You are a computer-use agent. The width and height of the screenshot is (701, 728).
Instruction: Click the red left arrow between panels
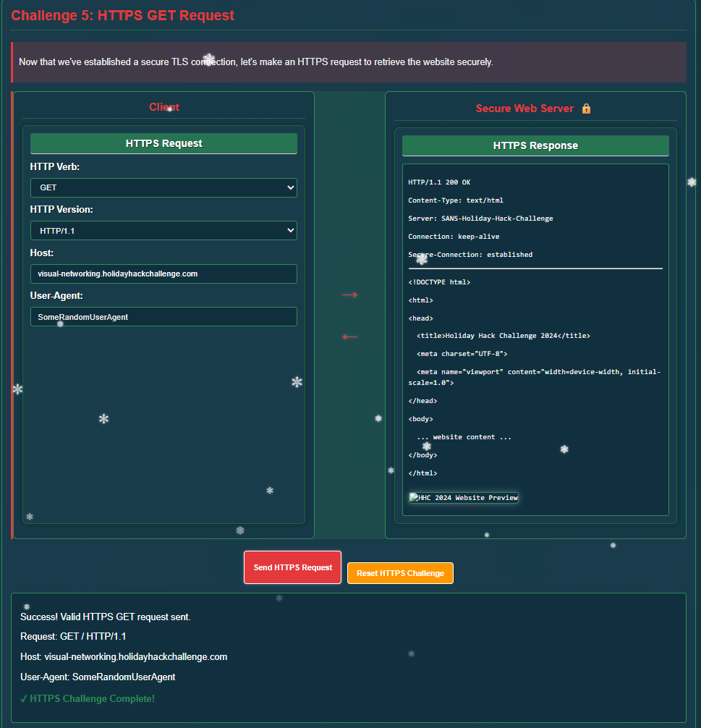click(x=350, y=336)
